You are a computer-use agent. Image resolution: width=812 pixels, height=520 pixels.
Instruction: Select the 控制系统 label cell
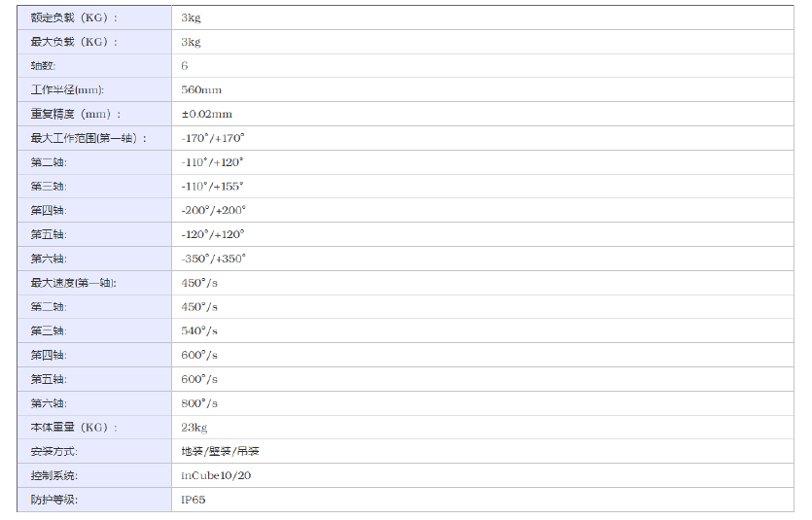[54, 475]
